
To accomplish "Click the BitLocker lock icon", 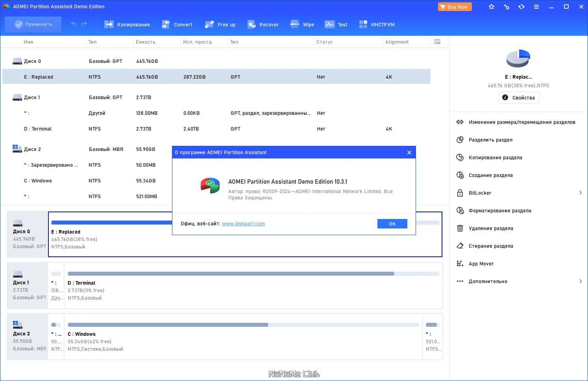I will pos(460,193).
